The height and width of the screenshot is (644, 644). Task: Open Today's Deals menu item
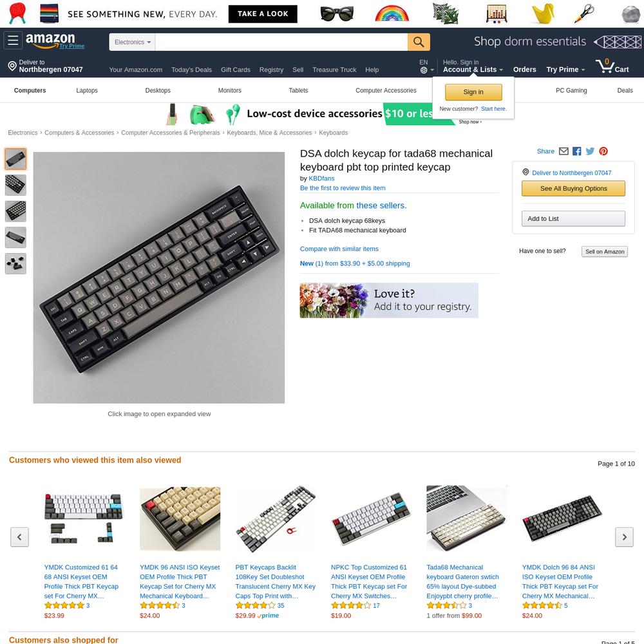tap(191, 70)
